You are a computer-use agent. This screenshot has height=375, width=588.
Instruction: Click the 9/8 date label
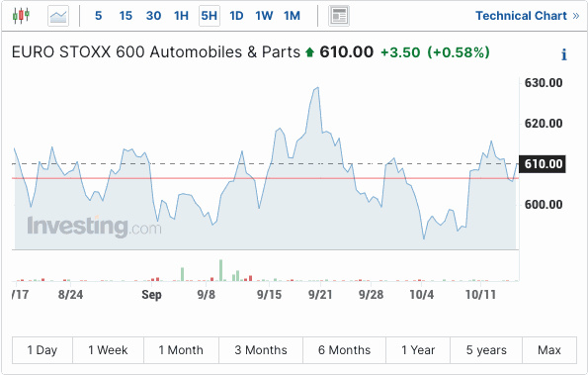point(207,295)
